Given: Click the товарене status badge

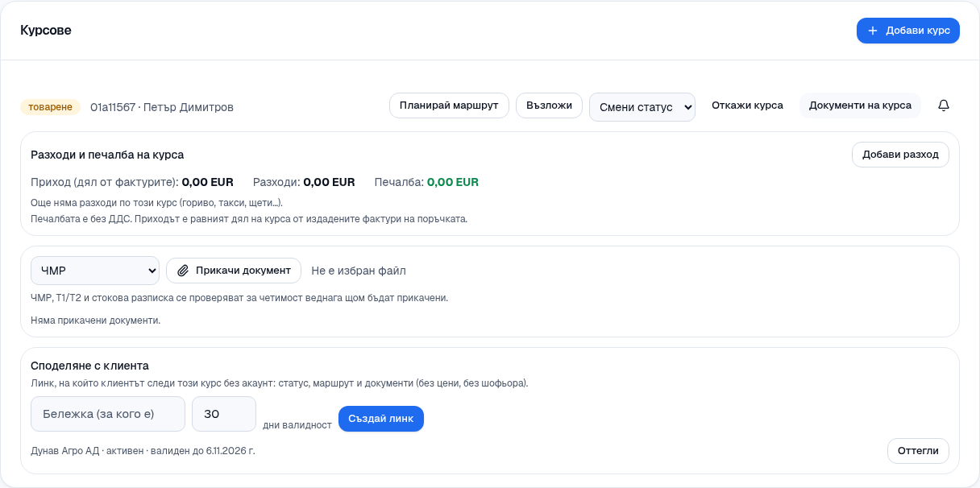Looking at the screenshot, I should (x=50, y=107).
